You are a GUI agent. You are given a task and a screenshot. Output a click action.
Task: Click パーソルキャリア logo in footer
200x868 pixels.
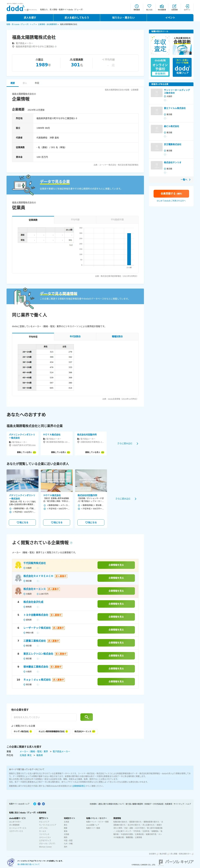(x=176, y=862)
